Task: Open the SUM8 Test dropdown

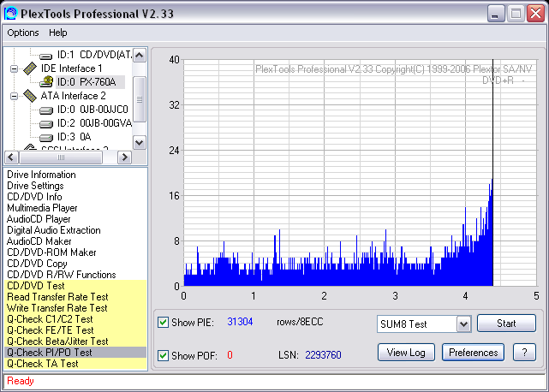Action: tap(463, 324)
